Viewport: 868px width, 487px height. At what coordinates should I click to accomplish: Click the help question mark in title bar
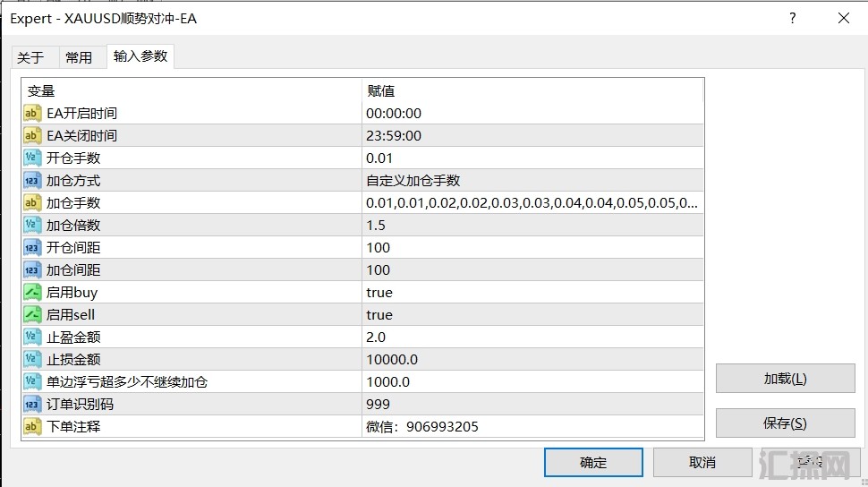pyautogui.click(x=792, y=18)
